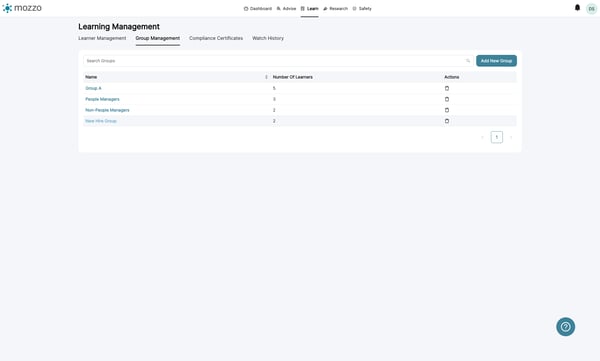Open Dashboard in the top navigation

pos(258,8)
